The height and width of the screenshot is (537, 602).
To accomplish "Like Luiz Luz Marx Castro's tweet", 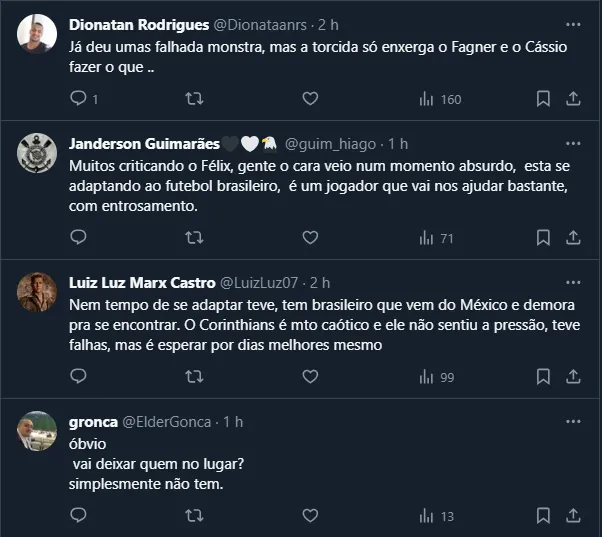I will [x=310, y=377].
